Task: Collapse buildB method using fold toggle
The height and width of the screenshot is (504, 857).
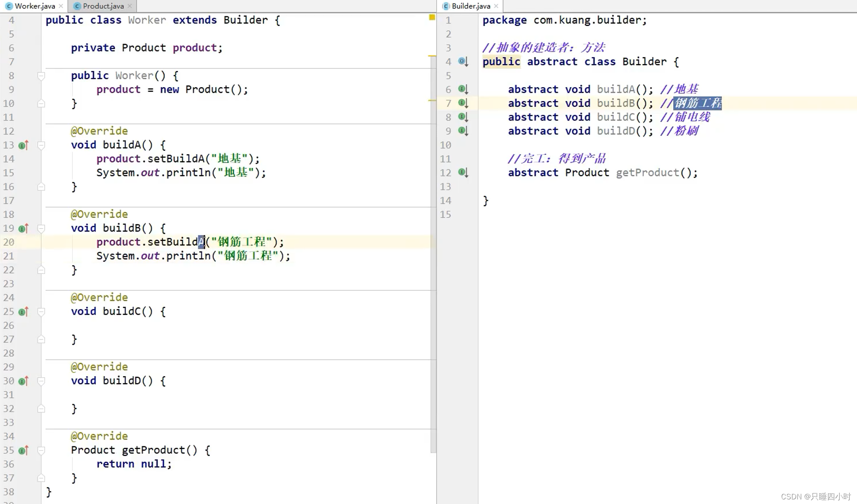Action: point(41,228)
